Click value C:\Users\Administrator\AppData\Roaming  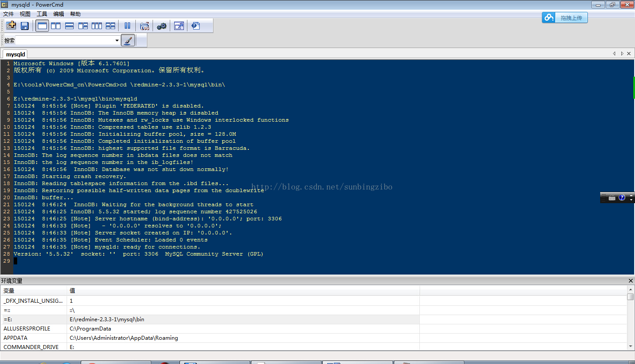point(124,338)
